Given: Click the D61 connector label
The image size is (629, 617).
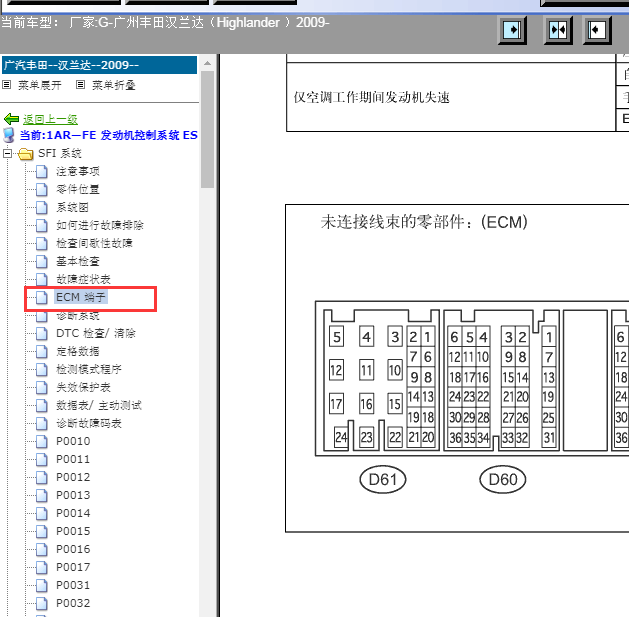Looking at the screenshot, I should pos(383,479).
